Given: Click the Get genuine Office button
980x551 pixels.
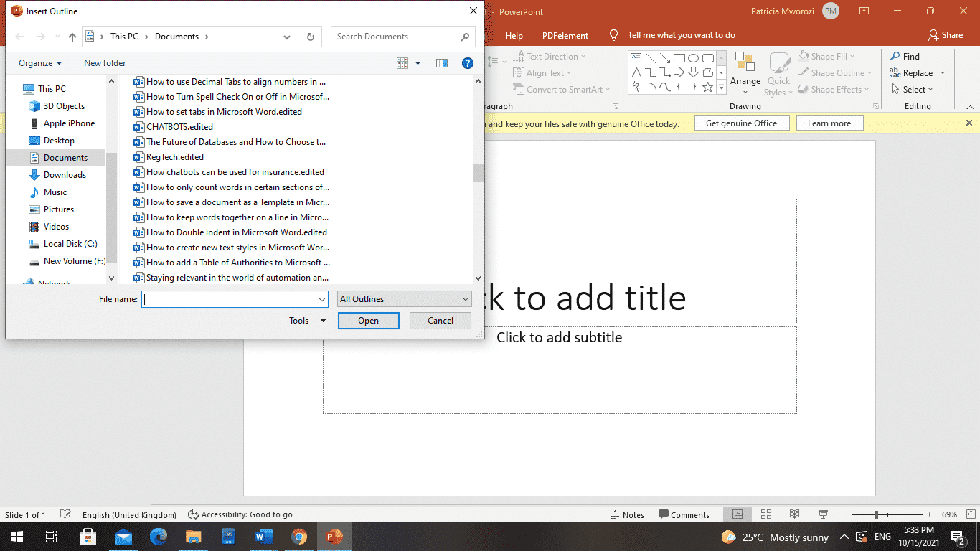Looking at the screenshot, I should 742,123.
